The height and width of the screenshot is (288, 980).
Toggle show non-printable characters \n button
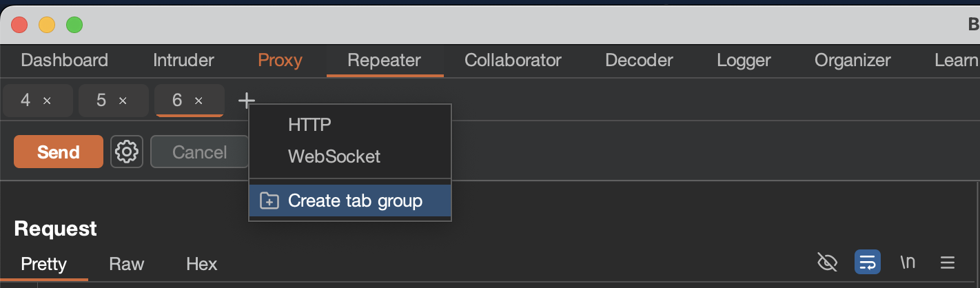click(x=908, y=263)
